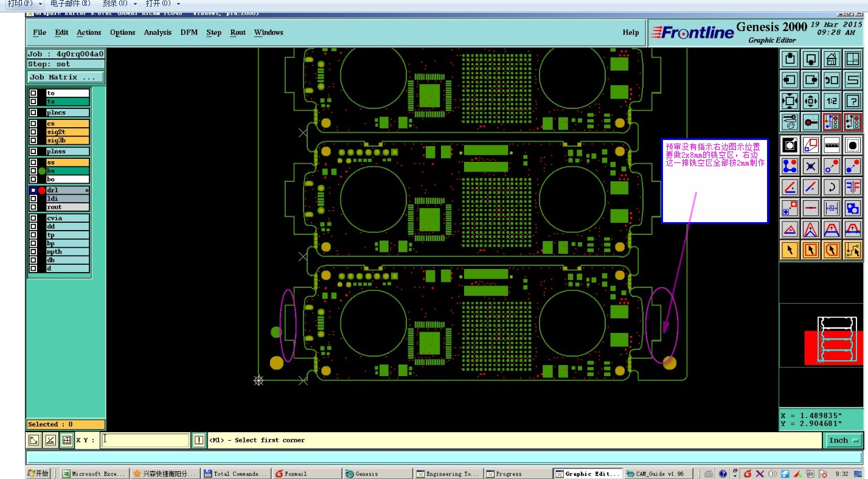Choose the plain arrow select tool
Image resolution: width=868 pixels, height=479 pixels.
pos(790,250)
